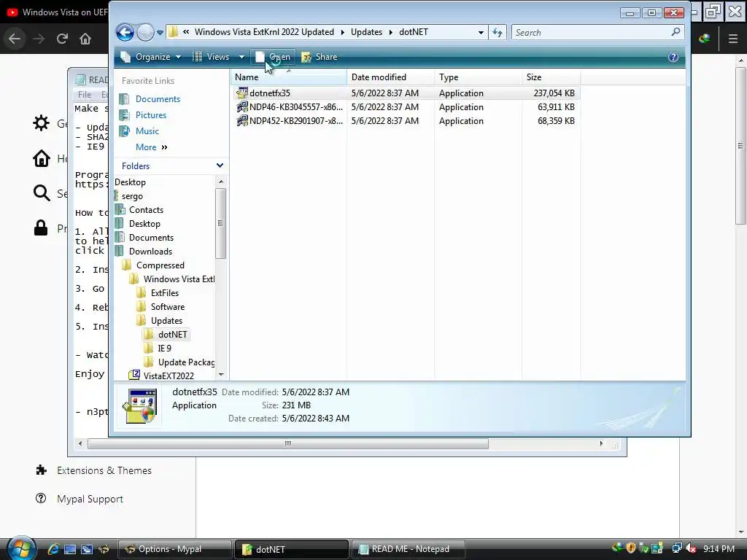Click Windows Vista ExtKrnl 2022 Updated breadcrumb

pos(264,32)
